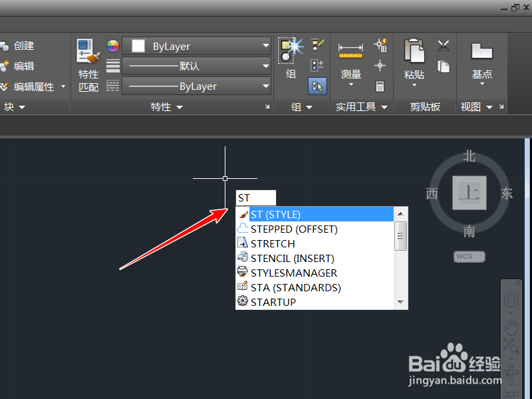Image resolution: width=532 pixels, height=399 pixels.
Task: Open the object color wheel icon
Action: [112, 46]
